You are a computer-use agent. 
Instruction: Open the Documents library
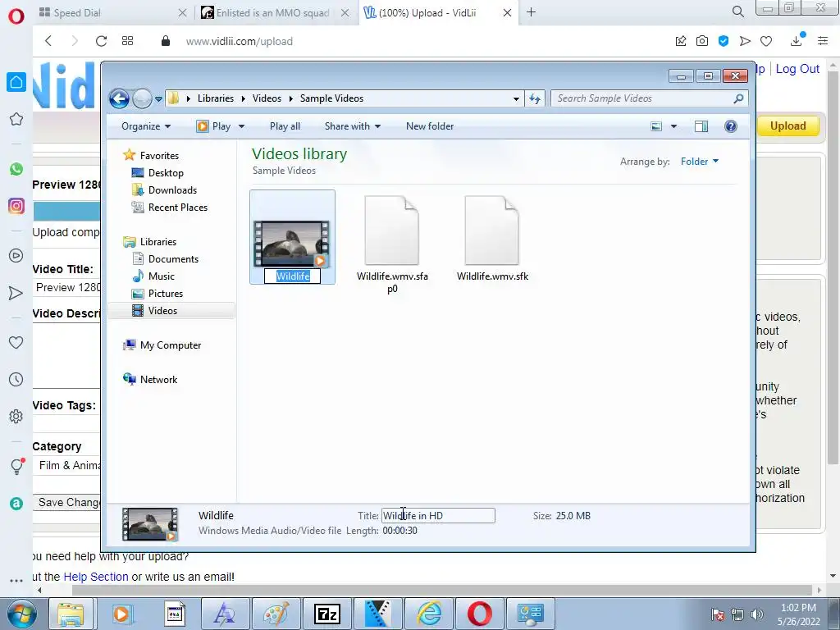[166, 258]
